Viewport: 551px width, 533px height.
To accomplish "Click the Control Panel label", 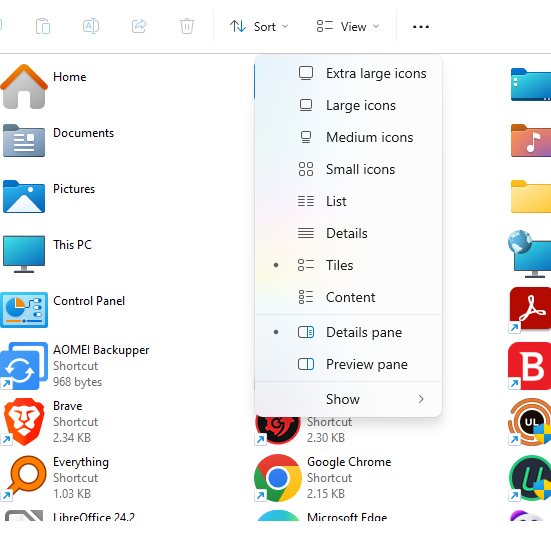I will 89,301.
